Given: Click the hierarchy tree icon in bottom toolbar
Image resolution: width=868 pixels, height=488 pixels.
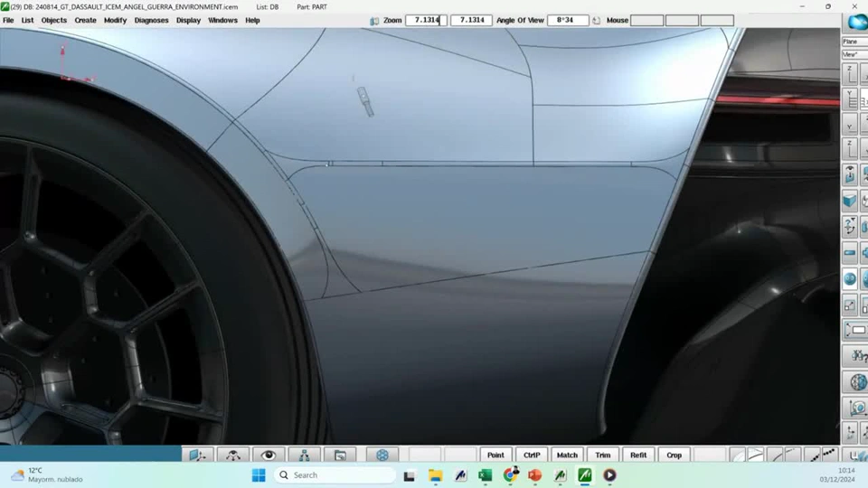Looking at the screenshot, I should (x=305, y=455).
